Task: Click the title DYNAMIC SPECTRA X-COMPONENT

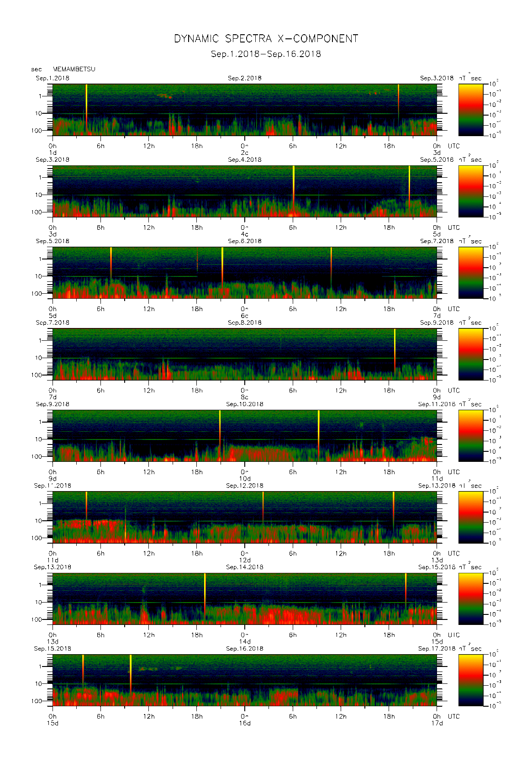Action: click(266, 39)
